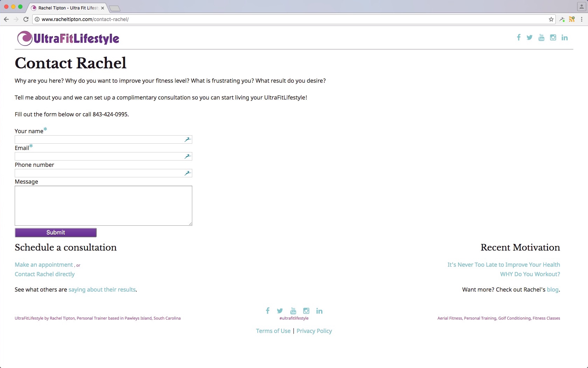Reload the page
The width and height of the screenshot is (588, 368).
coord(26,19)
